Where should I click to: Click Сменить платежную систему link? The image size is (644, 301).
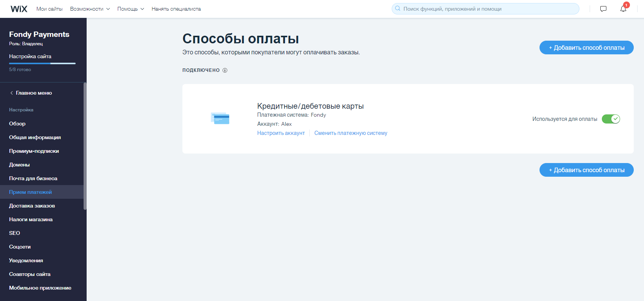(x=351, y=133)
